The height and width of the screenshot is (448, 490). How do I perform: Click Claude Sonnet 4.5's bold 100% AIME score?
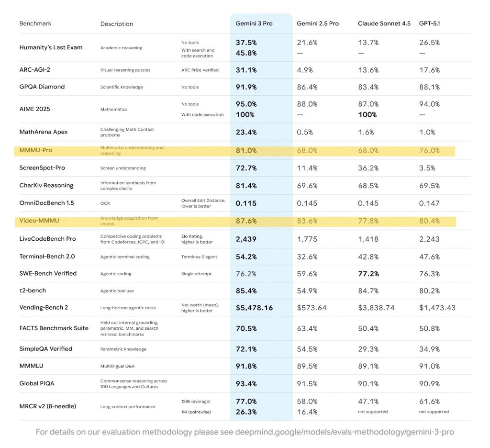(367, 115)
